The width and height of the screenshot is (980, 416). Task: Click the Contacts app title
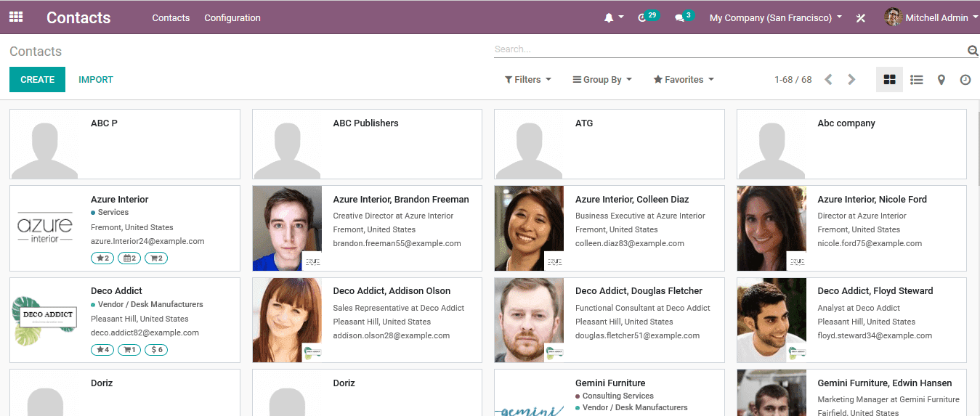(x=78, y=17)
